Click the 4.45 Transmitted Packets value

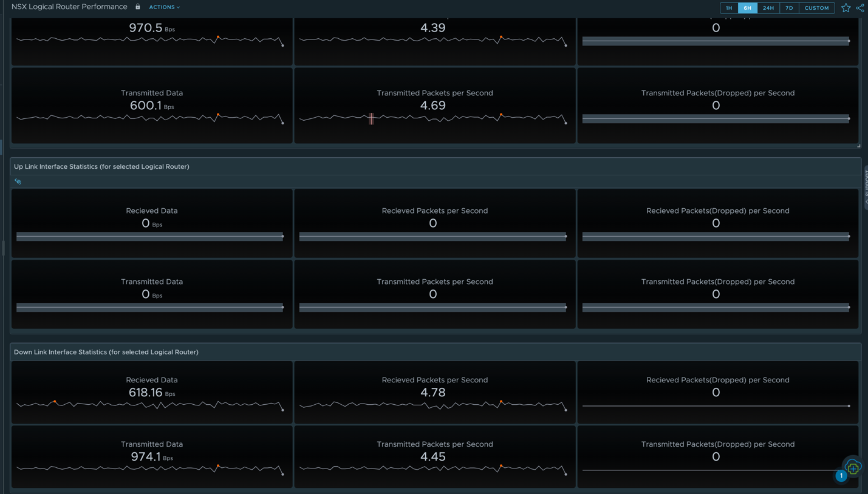tap(433, 457)
